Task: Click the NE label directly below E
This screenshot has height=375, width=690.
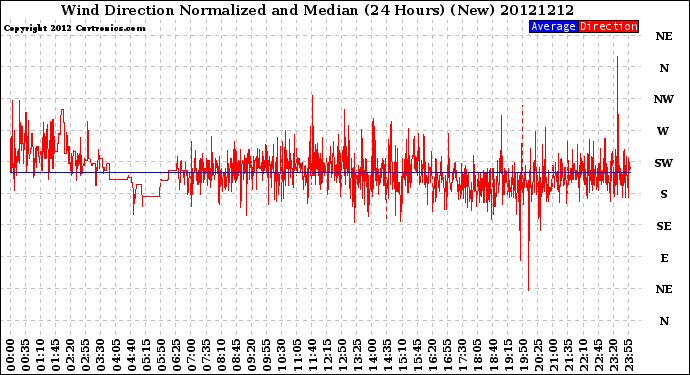Action: click(664, 289)
